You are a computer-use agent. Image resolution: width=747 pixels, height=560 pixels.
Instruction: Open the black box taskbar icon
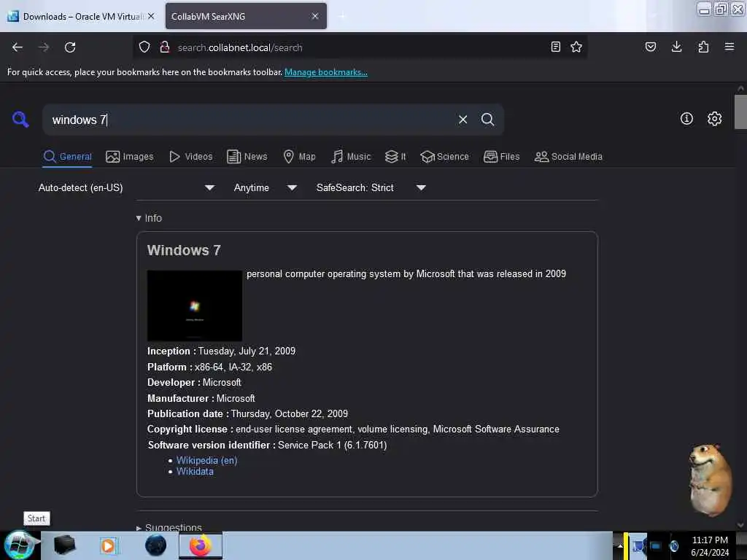64,545
